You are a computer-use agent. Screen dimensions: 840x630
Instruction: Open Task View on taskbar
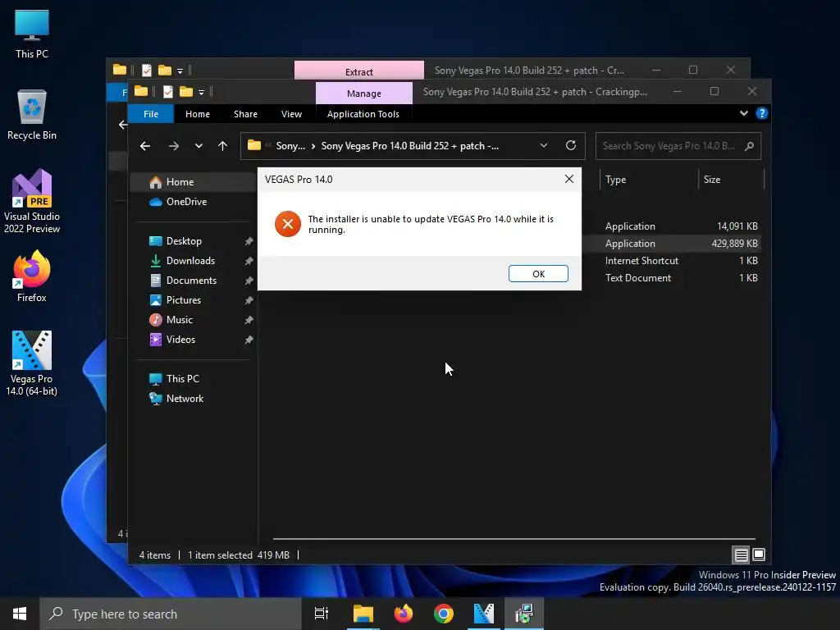(322, 614)
